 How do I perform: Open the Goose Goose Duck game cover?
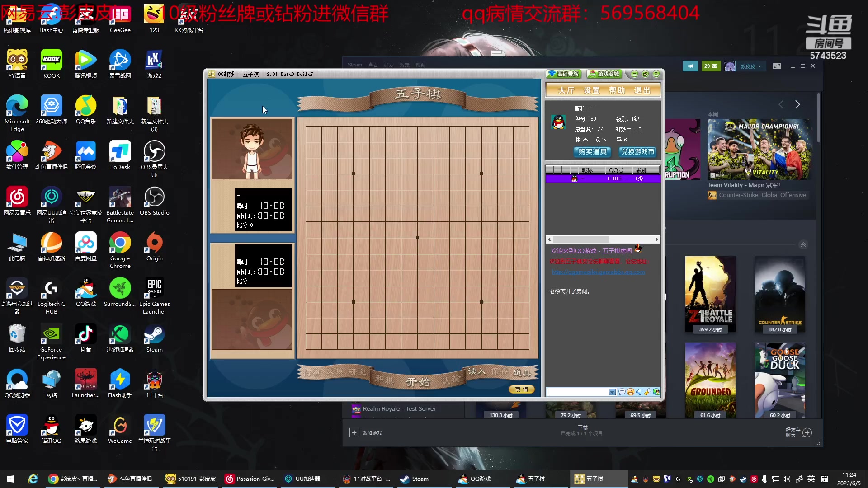tap(780, 380)
